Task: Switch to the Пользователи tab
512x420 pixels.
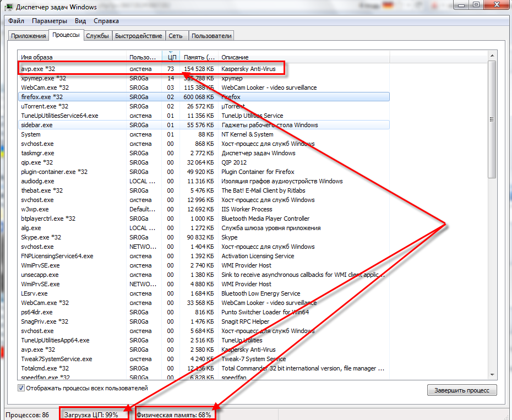Action: pos(211,36)
